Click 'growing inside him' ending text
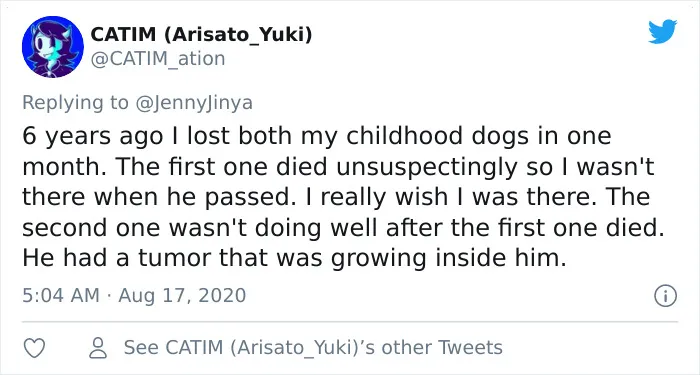Viewport: 700px width, 375px height. [449, 258]
